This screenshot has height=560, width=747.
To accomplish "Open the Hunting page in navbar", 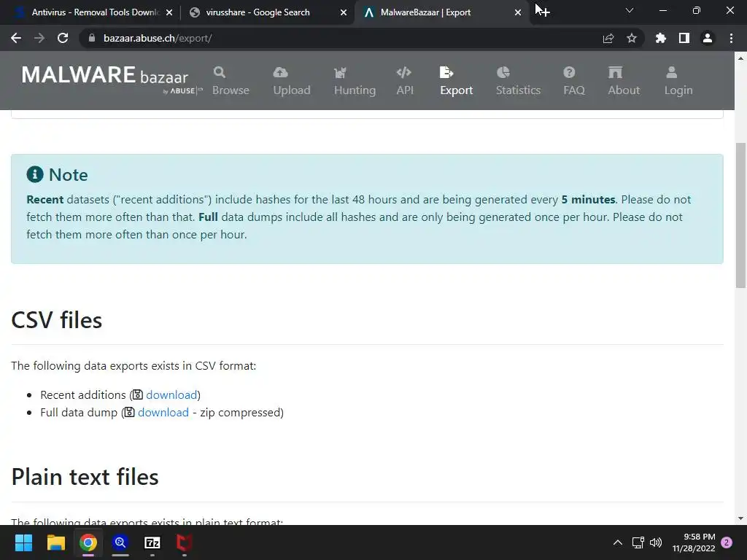I will coord(355,81).
